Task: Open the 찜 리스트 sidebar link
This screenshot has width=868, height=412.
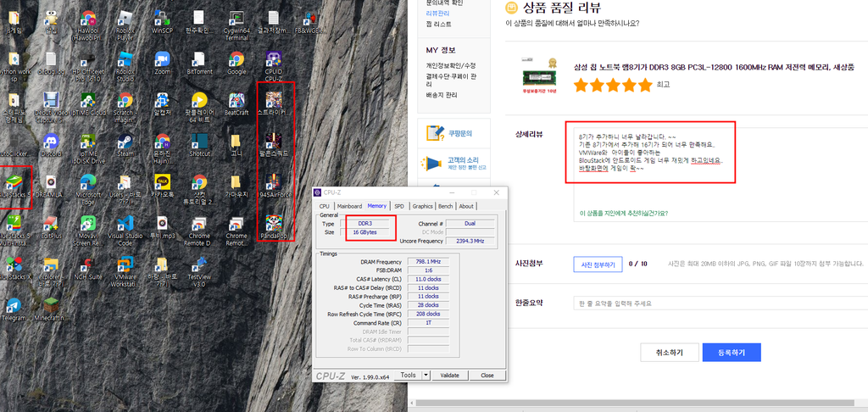Action: coord(438,25)
